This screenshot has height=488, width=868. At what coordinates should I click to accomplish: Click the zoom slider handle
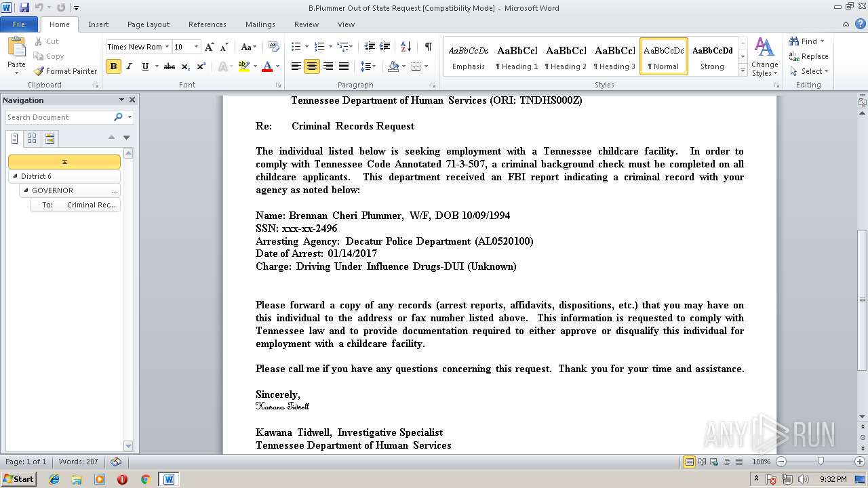click(821, 462)
